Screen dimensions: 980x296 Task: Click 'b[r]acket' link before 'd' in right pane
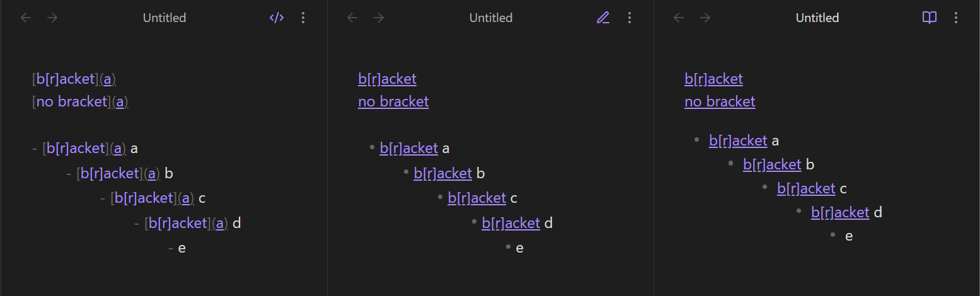[x=840, y=212]
